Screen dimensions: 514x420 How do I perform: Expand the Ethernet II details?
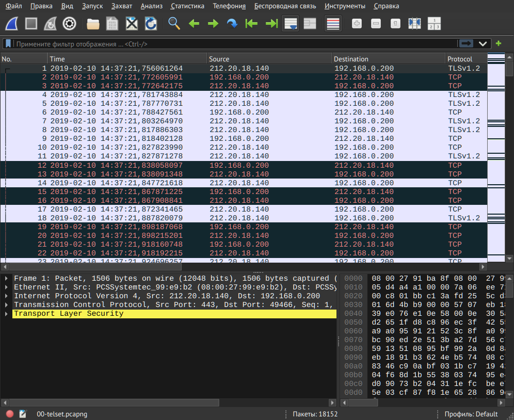pyautogui.click(x=6, y=287)
